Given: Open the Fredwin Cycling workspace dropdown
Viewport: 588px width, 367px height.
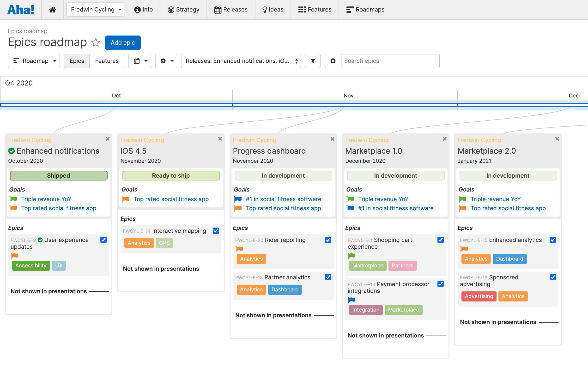Looking at the screenshot, I should tap(95, 9).
